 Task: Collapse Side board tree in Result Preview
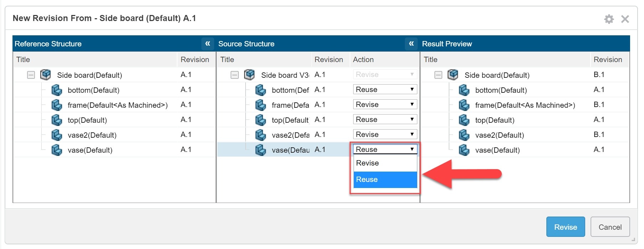coord(438,75)
